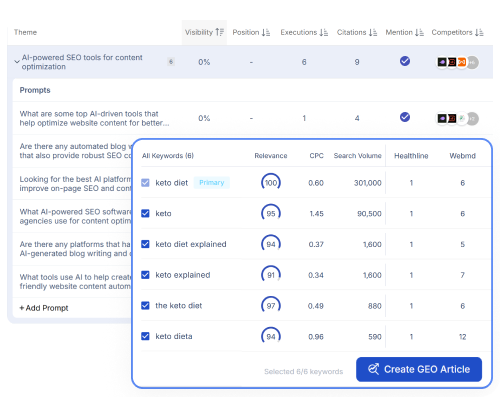Click prompt count badge beside AI-powered SEO theme
The height and width of the screenshot is (397, 500).
coord(171,62)
